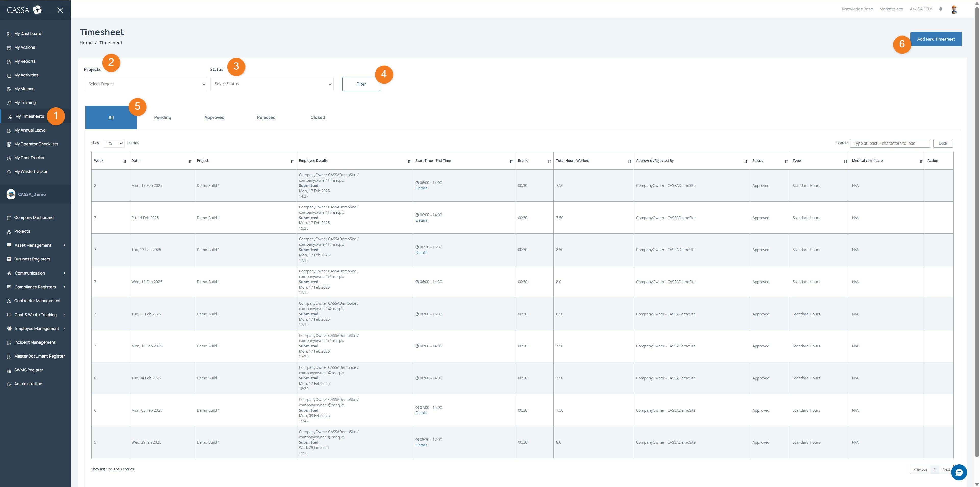Image resolution: width=980 pixels, height=487 pixels.
Task: Switch to the Pending tab
Action: (163, 118)
